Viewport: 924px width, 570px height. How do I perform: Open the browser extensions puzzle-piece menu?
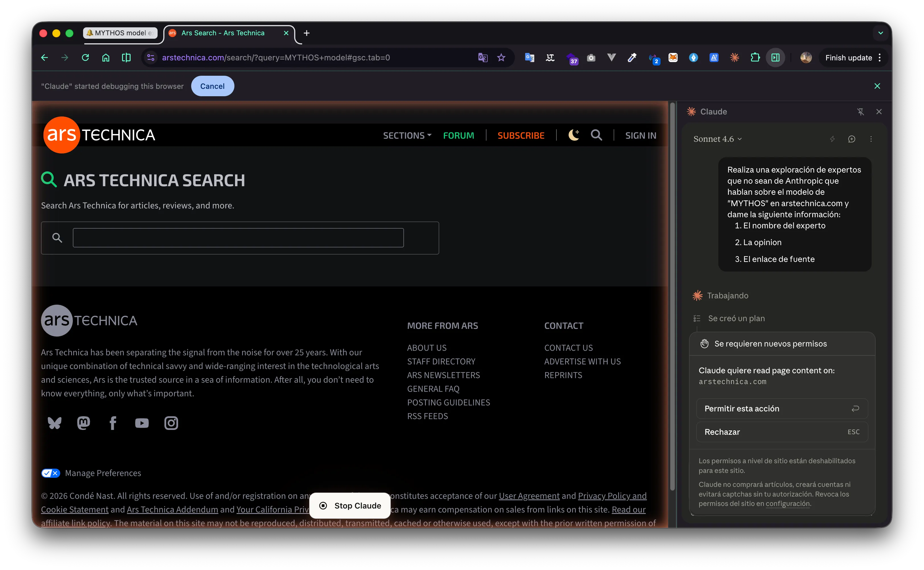[x=755, y=58]
